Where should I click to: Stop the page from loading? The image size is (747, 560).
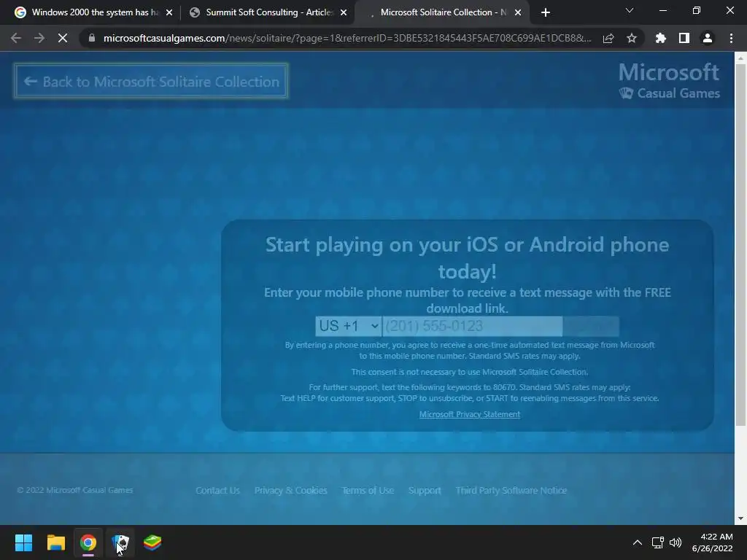point(63,38)
